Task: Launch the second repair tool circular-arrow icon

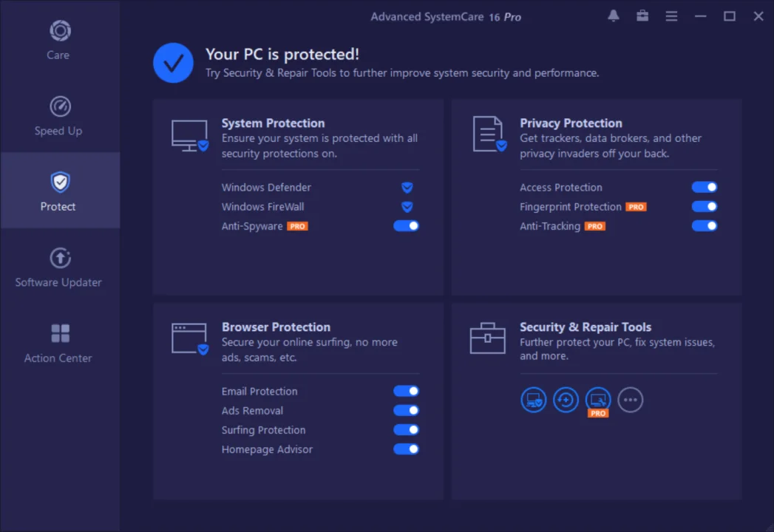Action: point(566,400)
